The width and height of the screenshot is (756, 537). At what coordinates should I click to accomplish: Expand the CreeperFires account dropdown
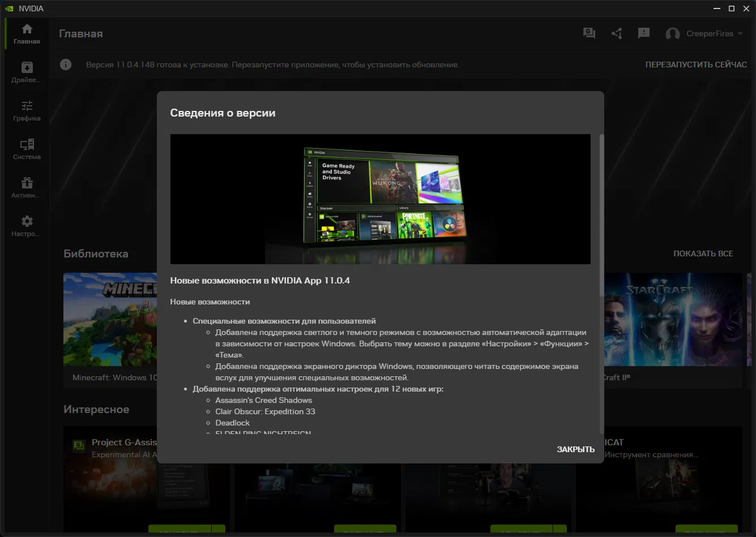pyautogui.click(x=704, y=34)
